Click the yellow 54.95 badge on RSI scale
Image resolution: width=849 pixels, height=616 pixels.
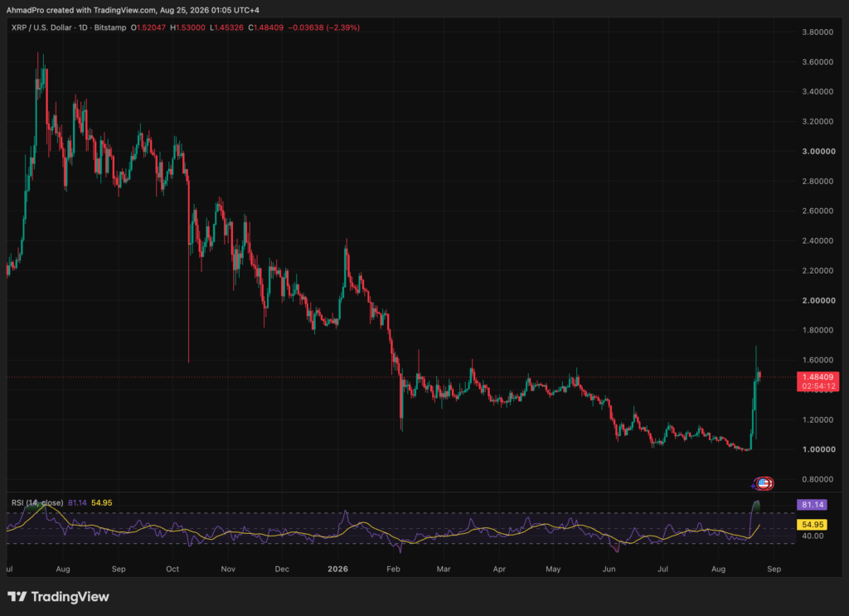(x=813, y=525)
